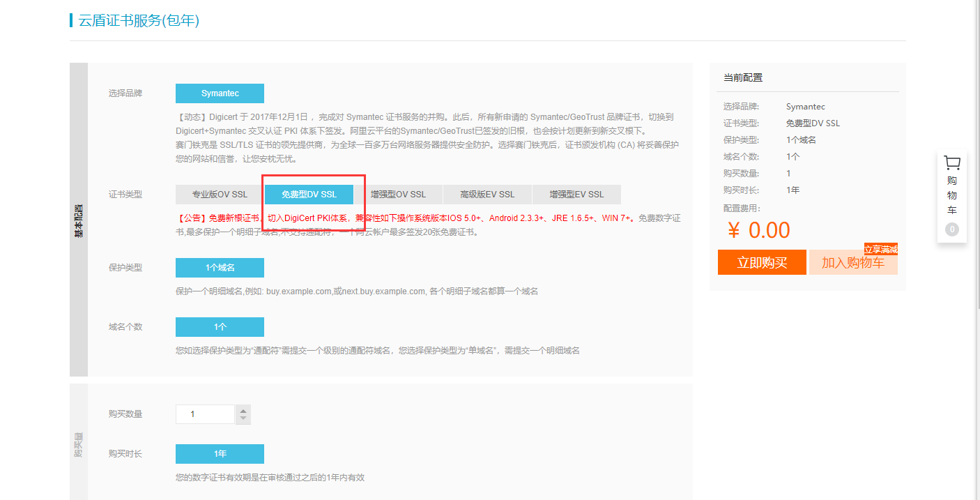Image resolution: width=980 pixels, height=500 pixels.
Task: Click the 加入购物车 button
Action: click(x=853, y=262)
